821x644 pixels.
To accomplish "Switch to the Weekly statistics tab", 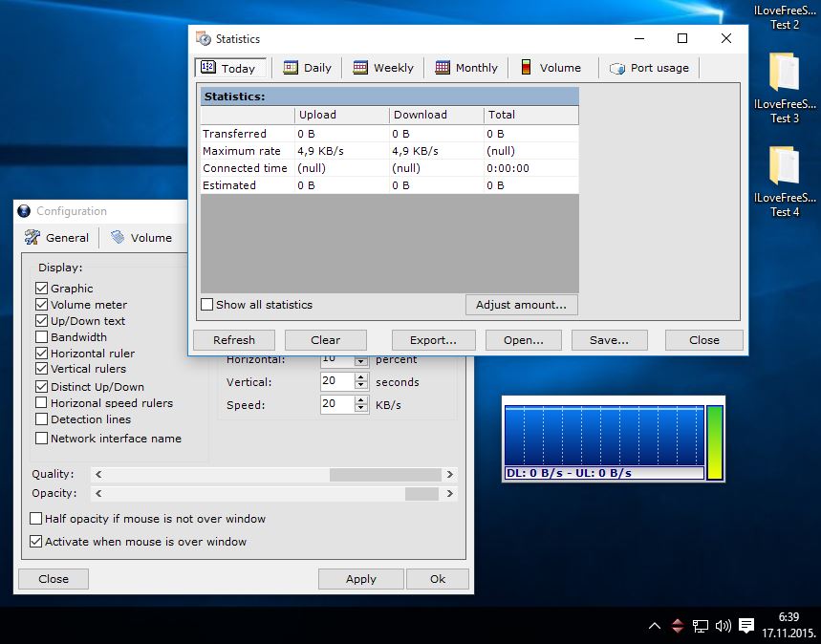I will (382, 68).
